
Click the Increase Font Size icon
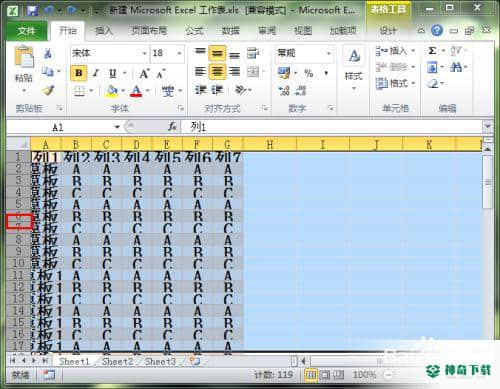144,73
